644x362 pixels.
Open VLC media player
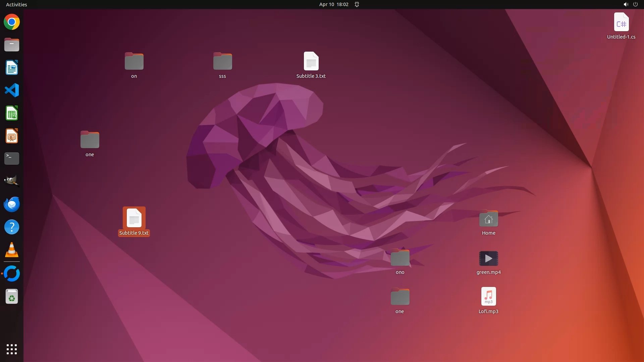pyautogui.click(x=12, y=250)
